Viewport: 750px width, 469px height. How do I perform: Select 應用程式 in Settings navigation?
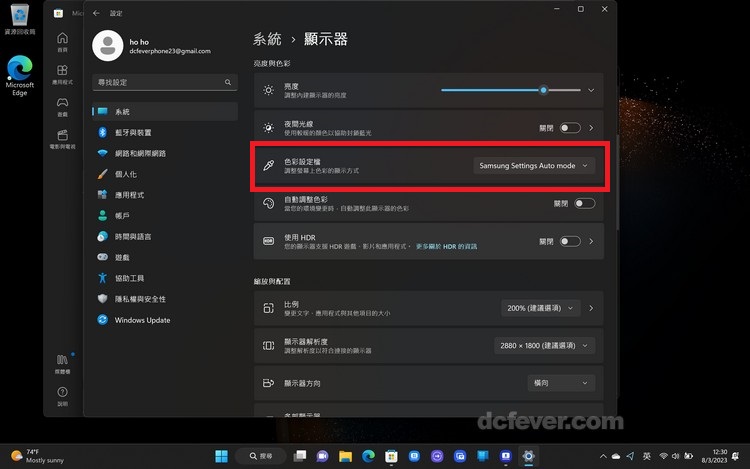tap(165, 195)
